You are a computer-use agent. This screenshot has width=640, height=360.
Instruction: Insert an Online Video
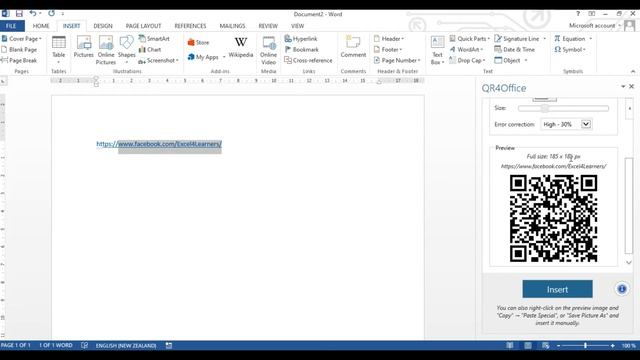point(268,50)
